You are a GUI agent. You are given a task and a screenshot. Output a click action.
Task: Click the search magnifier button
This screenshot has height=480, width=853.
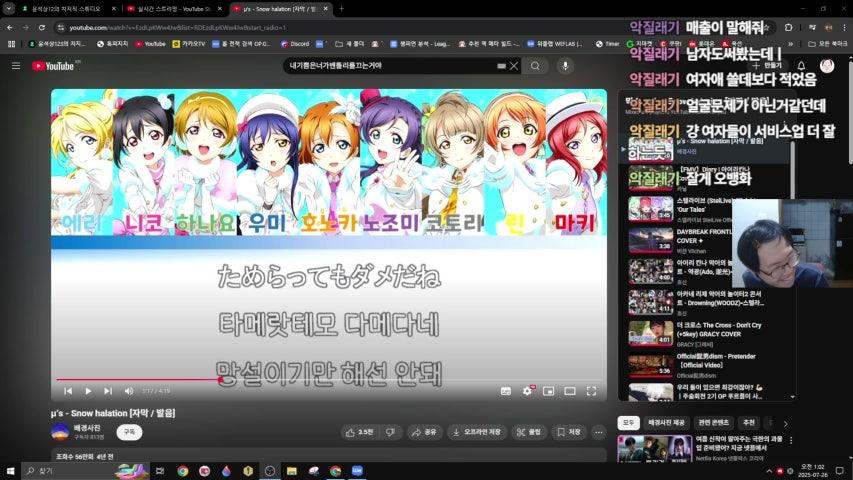535,66
